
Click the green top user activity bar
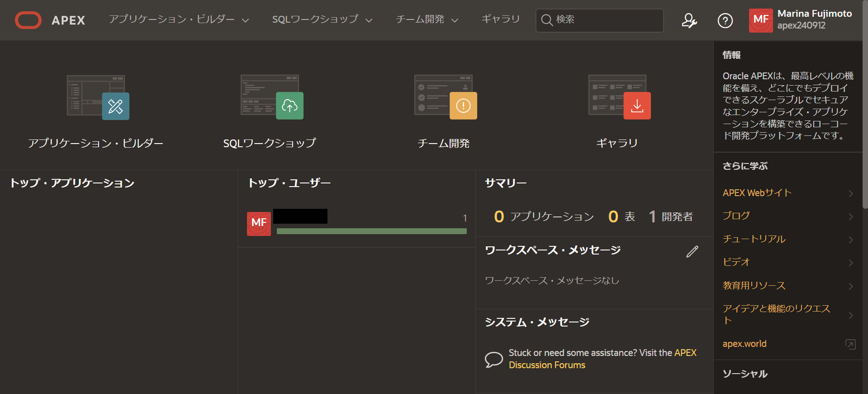click(x=371, y=231)
